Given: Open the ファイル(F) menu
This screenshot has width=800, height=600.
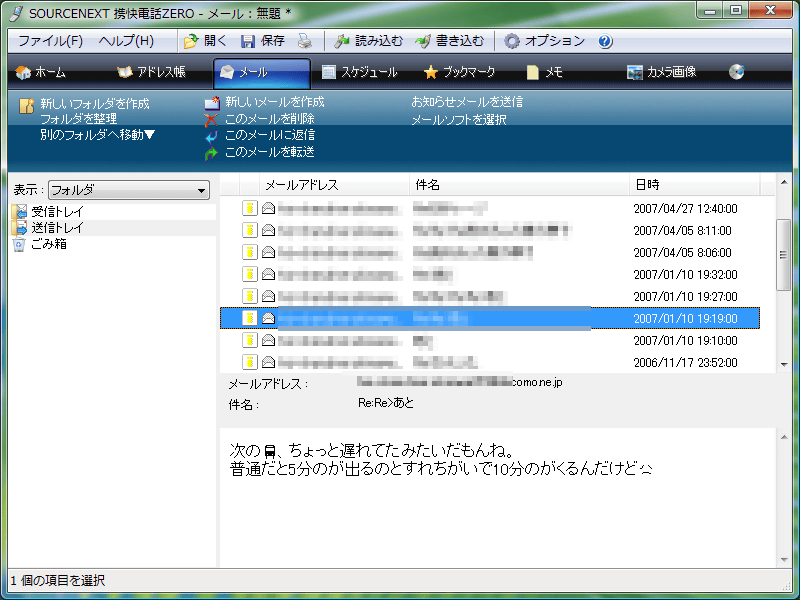Looking at the screenshot, I should point(50,41).
